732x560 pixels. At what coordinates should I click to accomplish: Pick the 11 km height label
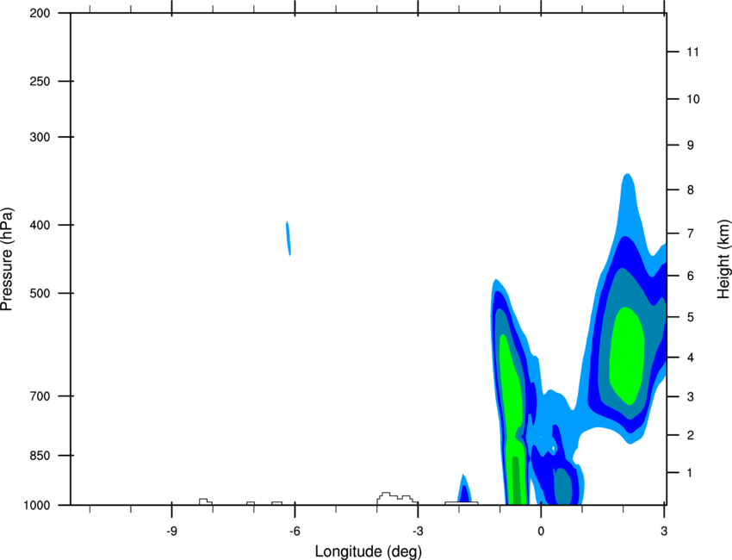click(692, 52)
